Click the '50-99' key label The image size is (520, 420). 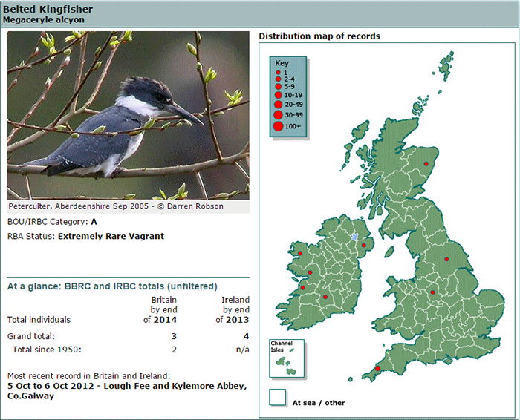(x=293, y=115)
